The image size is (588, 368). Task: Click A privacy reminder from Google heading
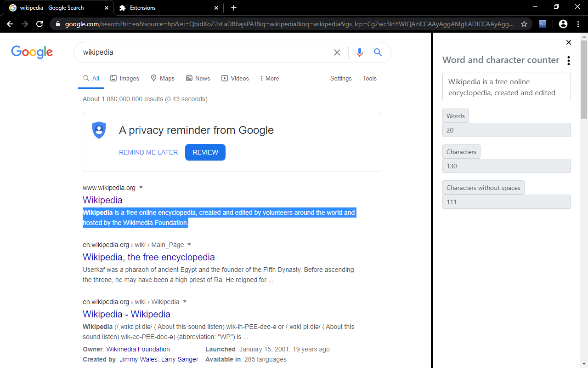tap(196, 130)
